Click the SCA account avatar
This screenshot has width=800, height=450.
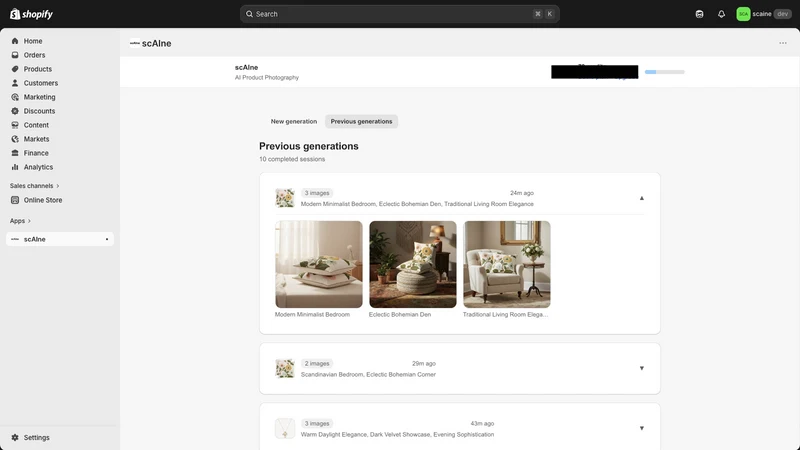743,14
